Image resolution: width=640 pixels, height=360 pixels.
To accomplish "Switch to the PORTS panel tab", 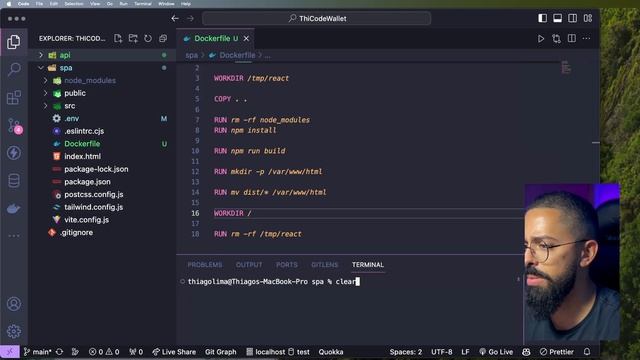I will click(x=287, y=264).
